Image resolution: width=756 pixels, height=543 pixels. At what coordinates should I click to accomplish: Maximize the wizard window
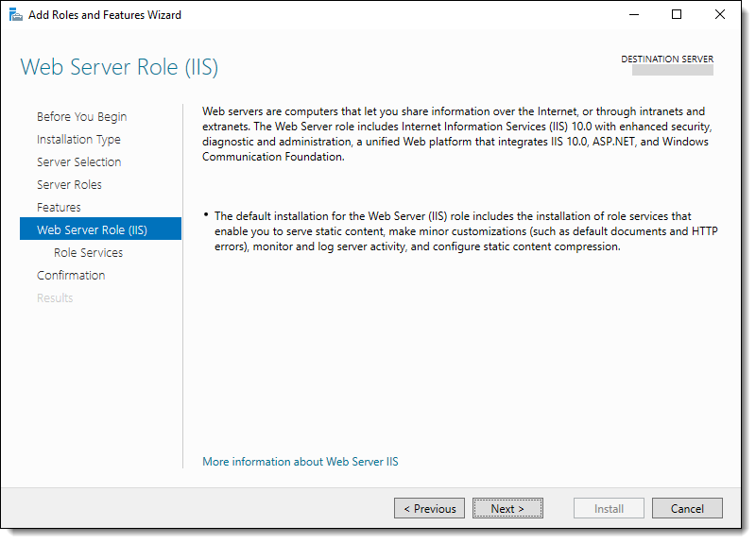(677, 15)
